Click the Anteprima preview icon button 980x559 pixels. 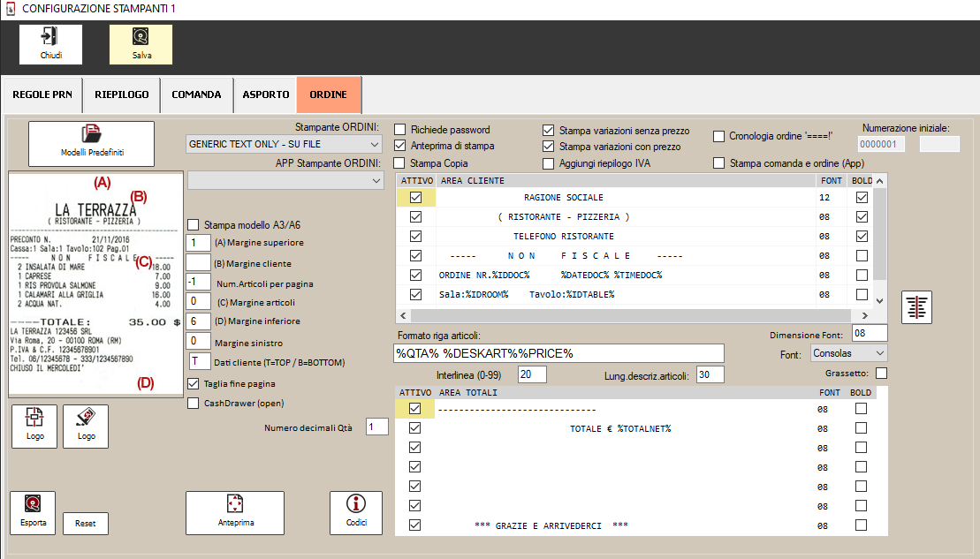tap(235, 513)
